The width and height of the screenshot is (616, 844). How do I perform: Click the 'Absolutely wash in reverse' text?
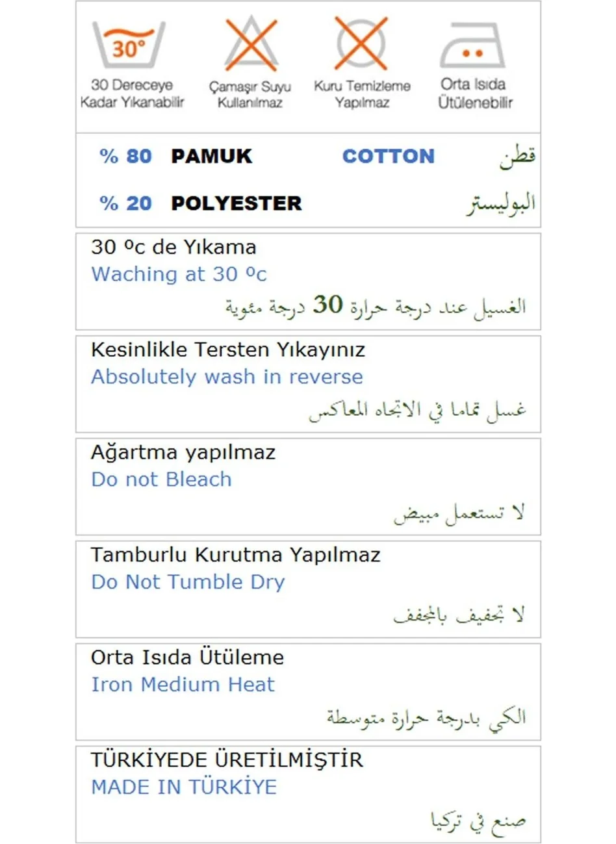(x=227, y=377)
